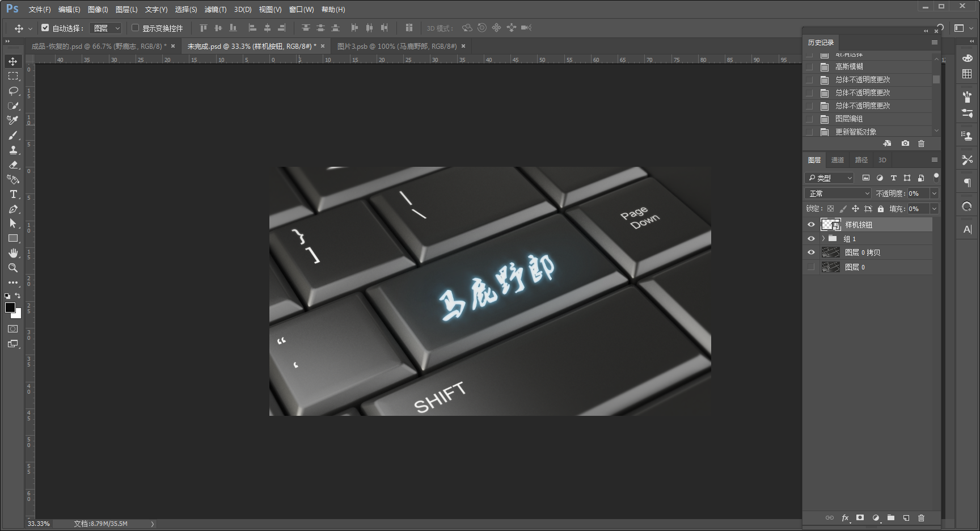Open the 滤镜(T) menu

coord(216,10)
